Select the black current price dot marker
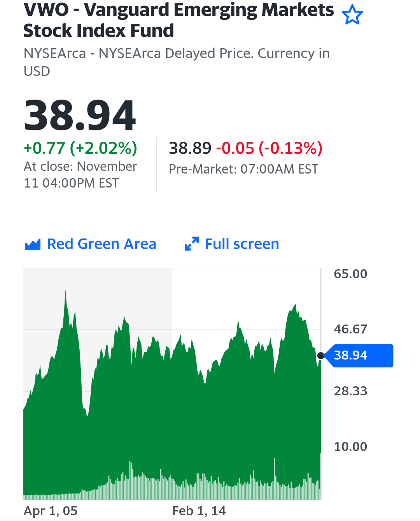This screenshot has width=420, height=521. (x=321, y=355)
